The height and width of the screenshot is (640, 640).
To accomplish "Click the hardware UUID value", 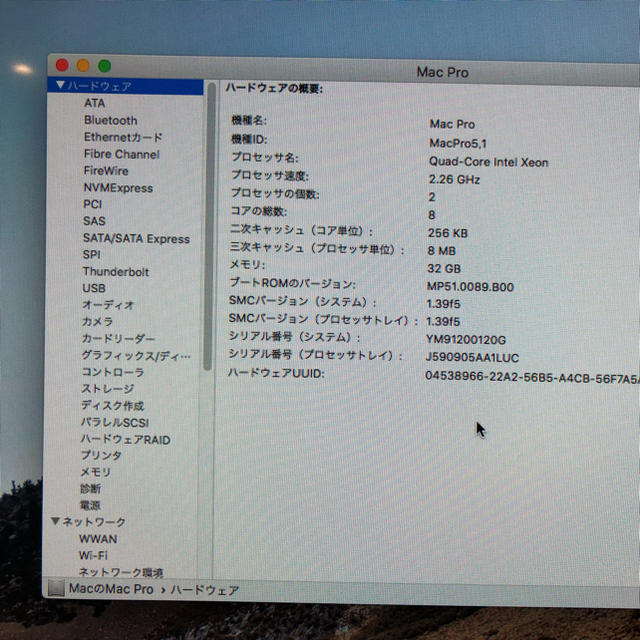I will coord(532,378).
